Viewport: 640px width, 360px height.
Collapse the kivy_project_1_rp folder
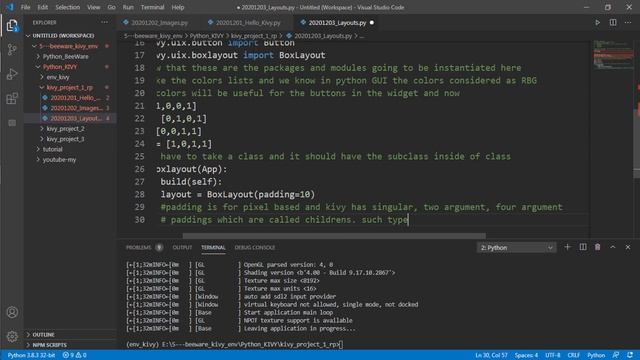pos(70,87)
